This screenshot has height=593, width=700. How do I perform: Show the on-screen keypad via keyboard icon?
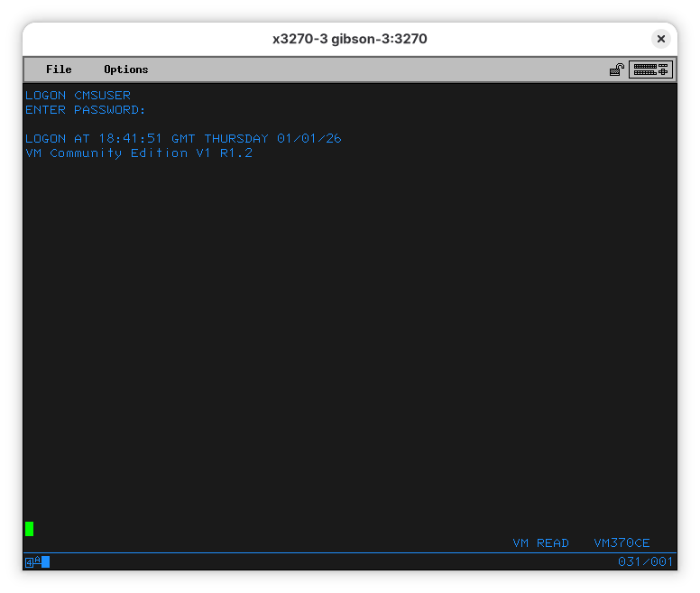650,69
